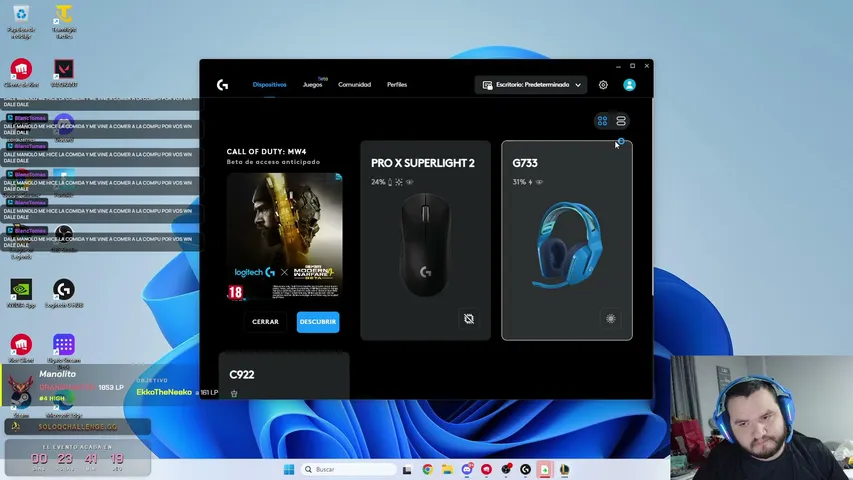Viewport: 853px width, 480px height.
Task: Click the DESCUBRIR button
Action: (x=318, y=322)
